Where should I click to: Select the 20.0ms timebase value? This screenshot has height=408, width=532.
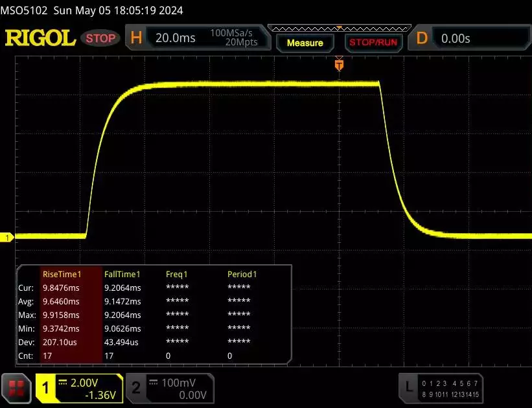175,38
